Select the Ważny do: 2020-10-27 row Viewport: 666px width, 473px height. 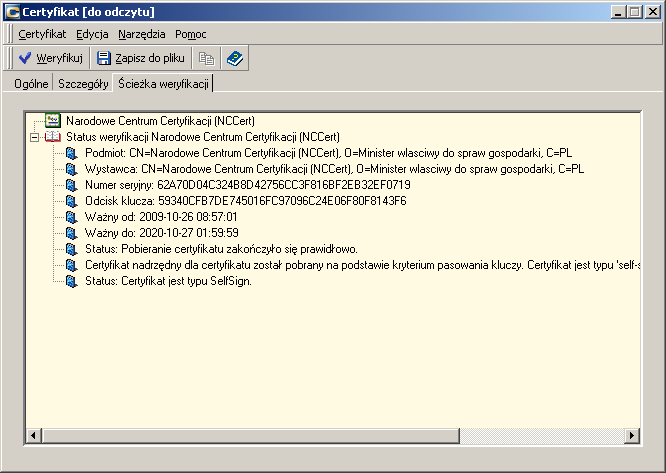point(161,233)
